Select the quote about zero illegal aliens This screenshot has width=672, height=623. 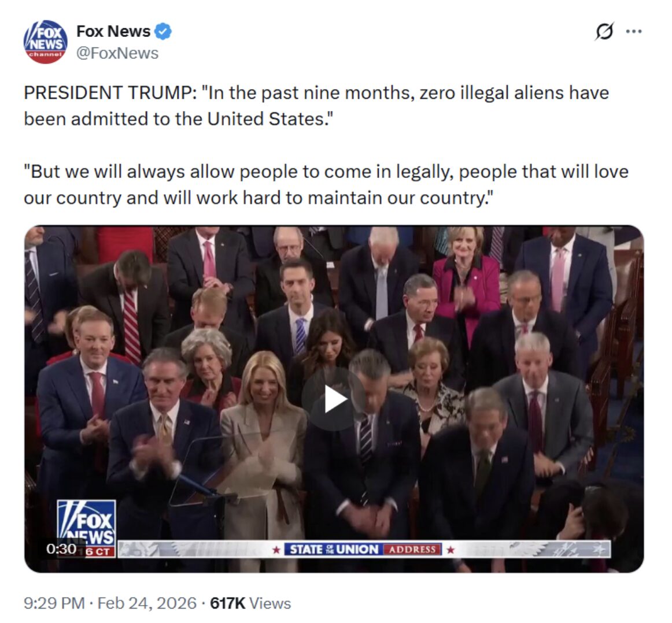click(316, 106)
